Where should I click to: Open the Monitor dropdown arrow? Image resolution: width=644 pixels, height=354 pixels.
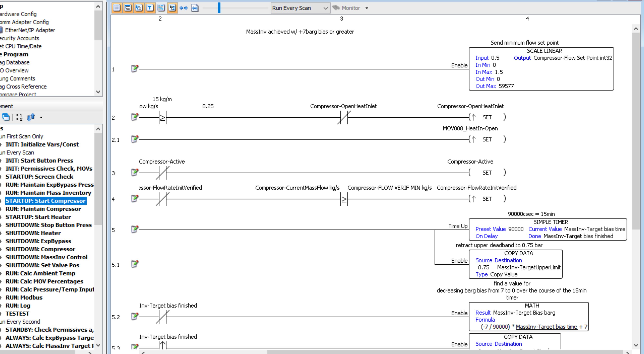pyautogui.click(x=367, y=8)
